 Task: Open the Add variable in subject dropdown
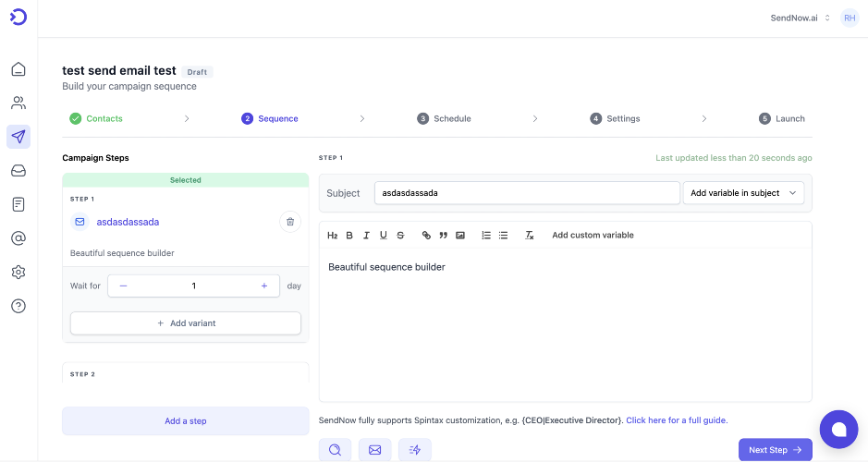743,193
